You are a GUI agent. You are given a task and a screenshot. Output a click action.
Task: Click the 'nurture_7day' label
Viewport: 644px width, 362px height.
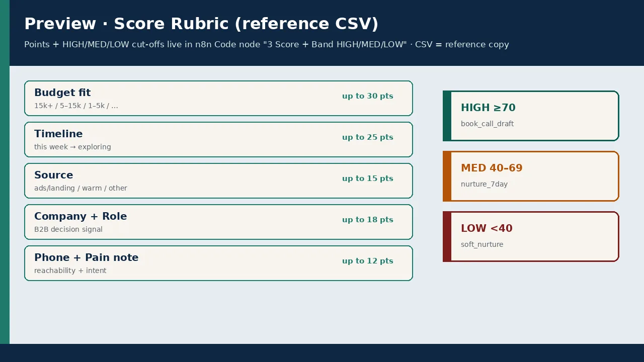(x=484, y=184)
